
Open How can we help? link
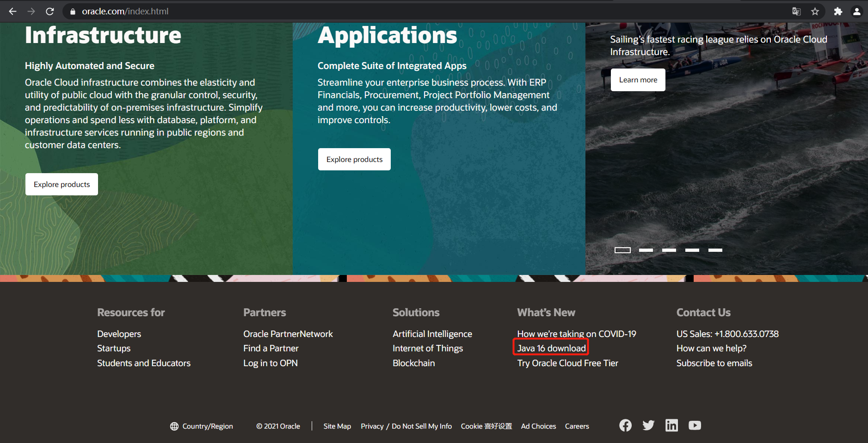click(x=711, y=348)
